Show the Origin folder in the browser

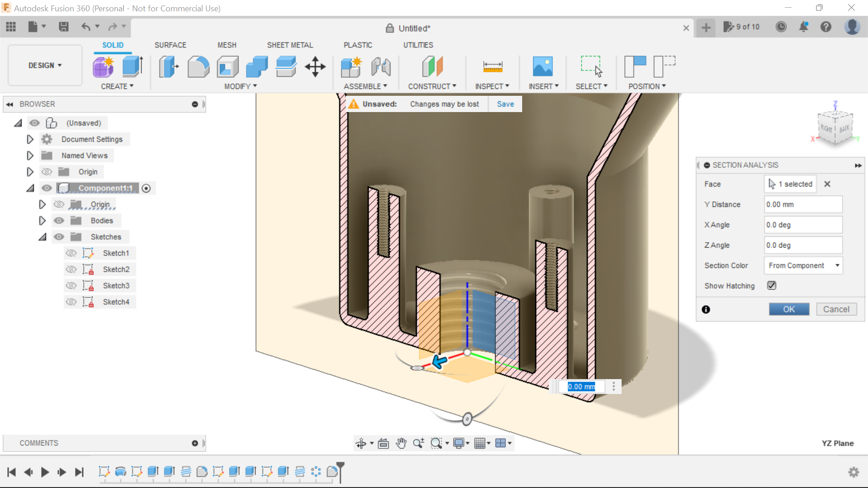click(x=47, y=172)
